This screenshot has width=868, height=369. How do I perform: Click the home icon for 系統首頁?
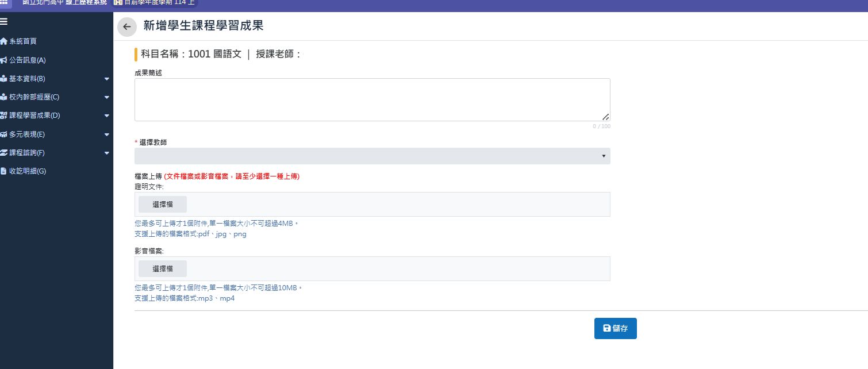pos(4,41)
